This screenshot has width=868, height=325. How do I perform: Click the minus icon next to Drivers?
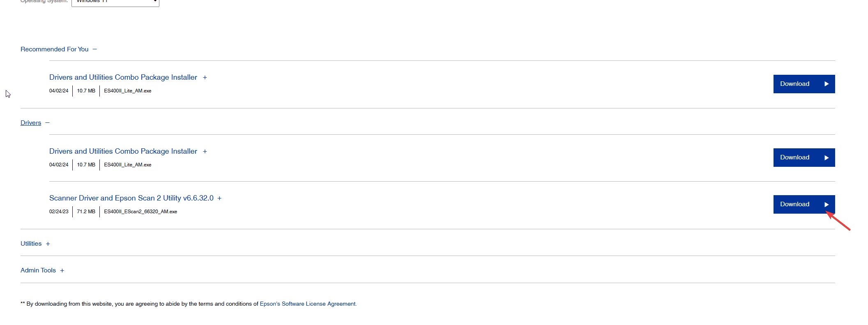click(x=48, y=123)
